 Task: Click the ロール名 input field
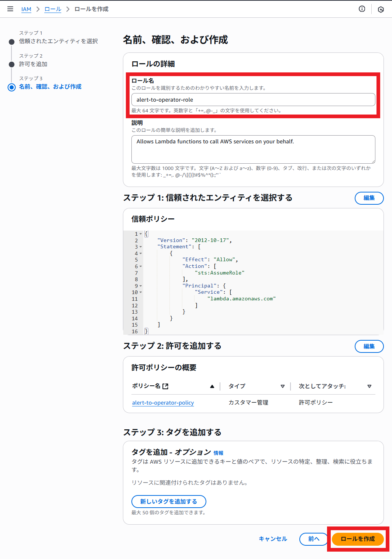pyautogui.click(x=253, y=100)
